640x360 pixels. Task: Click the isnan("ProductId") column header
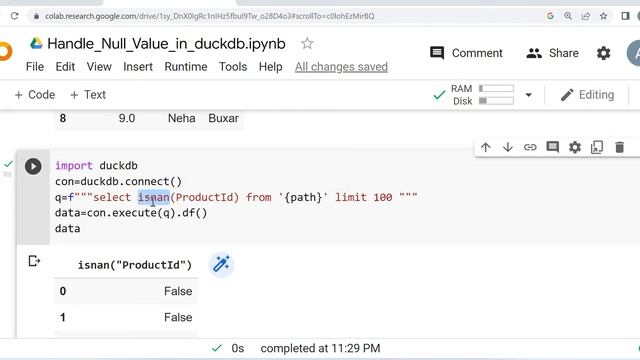(x=135, y=265)
